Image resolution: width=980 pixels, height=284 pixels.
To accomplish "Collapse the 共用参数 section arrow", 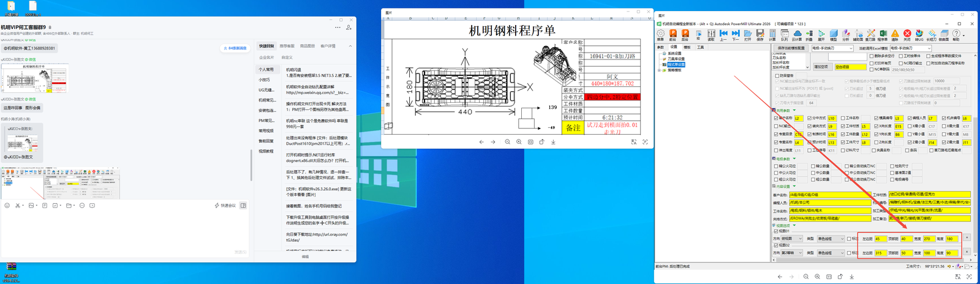I will [794, 111].
